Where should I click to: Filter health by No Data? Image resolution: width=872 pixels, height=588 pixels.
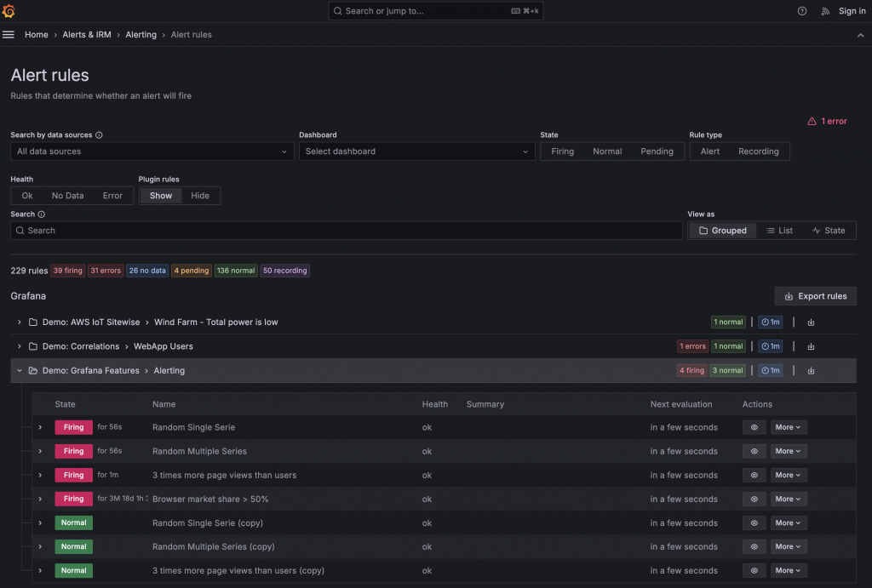[68, 196]
